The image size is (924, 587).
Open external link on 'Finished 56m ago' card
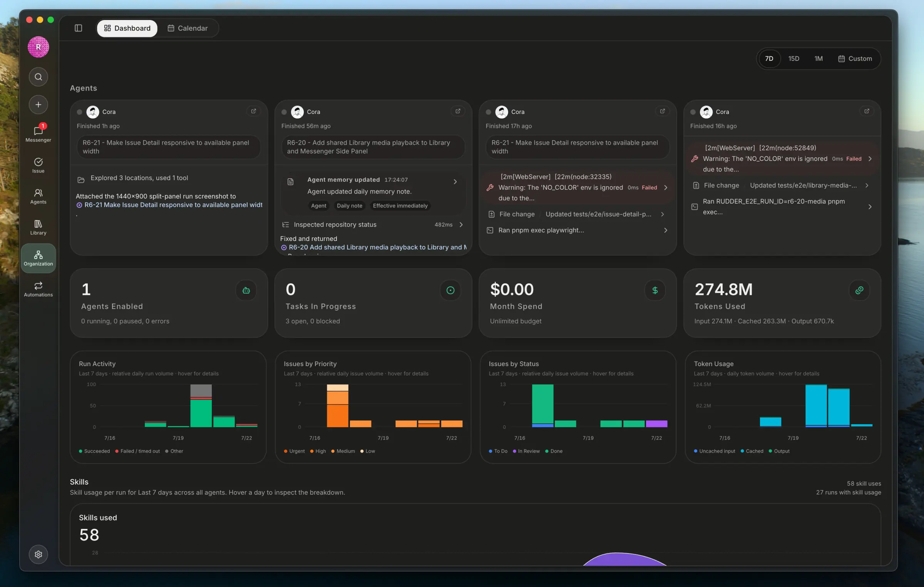click(458, 111)
